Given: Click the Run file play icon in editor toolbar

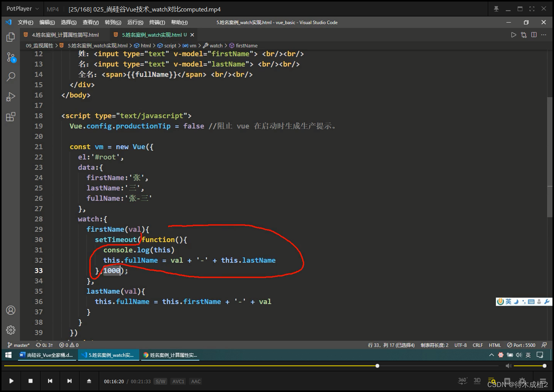Looking at the screenshot, I should coord(513,35).
